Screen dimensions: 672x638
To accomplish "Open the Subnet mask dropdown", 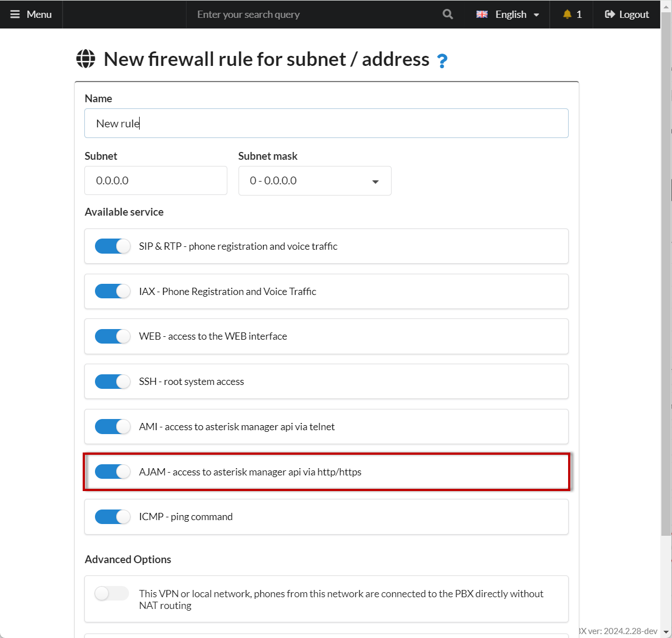I will 314,181.
